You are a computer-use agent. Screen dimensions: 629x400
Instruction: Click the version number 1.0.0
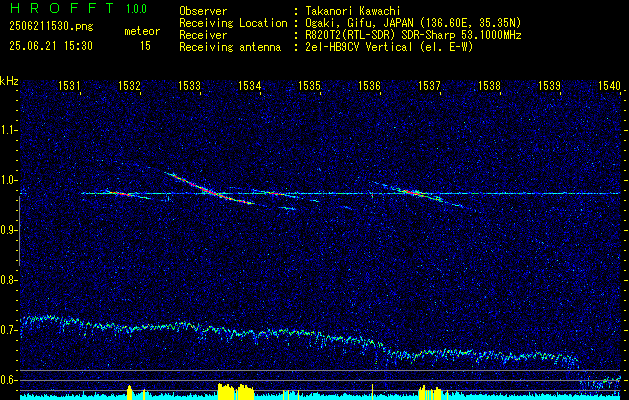pos(136,9)
